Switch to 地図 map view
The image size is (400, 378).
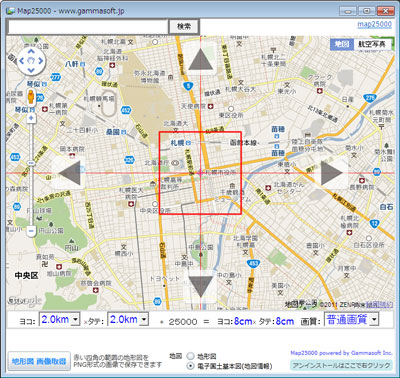click(342, 44)
